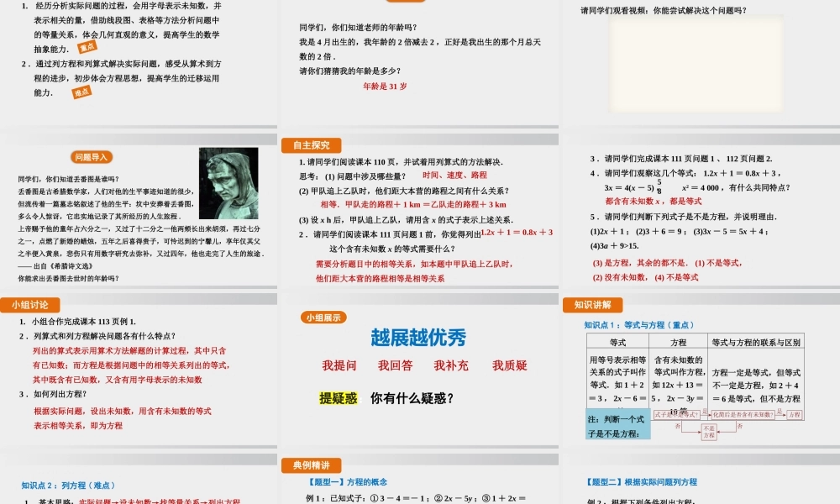Click the red text 我质疑
The image size is (840, 504).
pyautogui.click(x=510, y=365)
